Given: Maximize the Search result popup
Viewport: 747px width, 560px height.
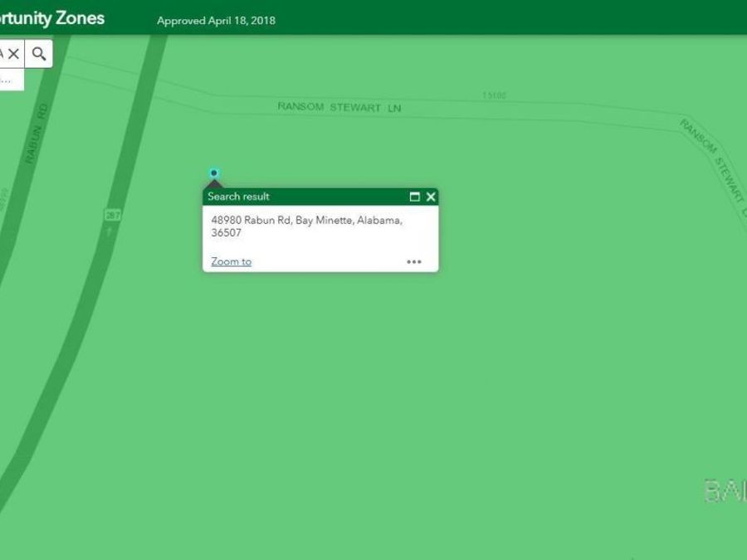Looking at the screenshot, I should click(415, 197).
